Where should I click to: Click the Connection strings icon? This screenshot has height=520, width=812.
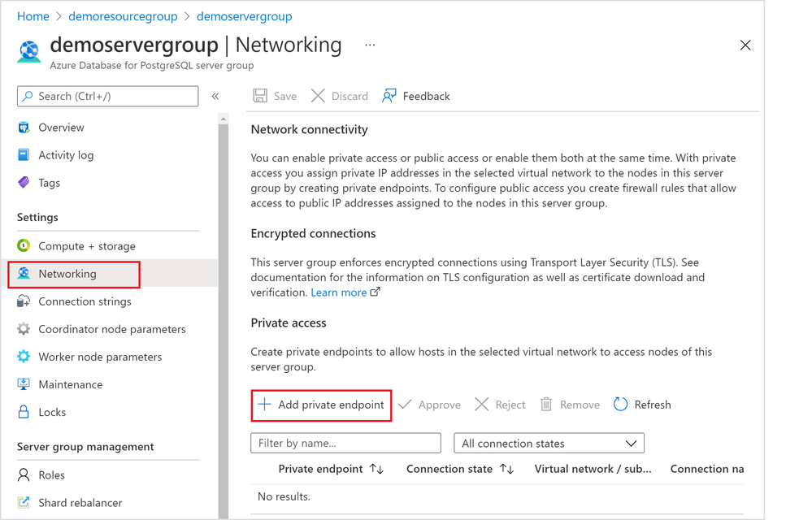tap(24, 301)
